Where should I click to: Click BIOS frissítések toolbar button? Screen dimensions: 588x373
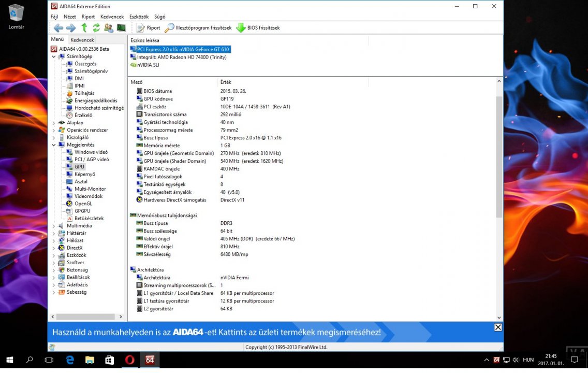[x=258, y=28]
